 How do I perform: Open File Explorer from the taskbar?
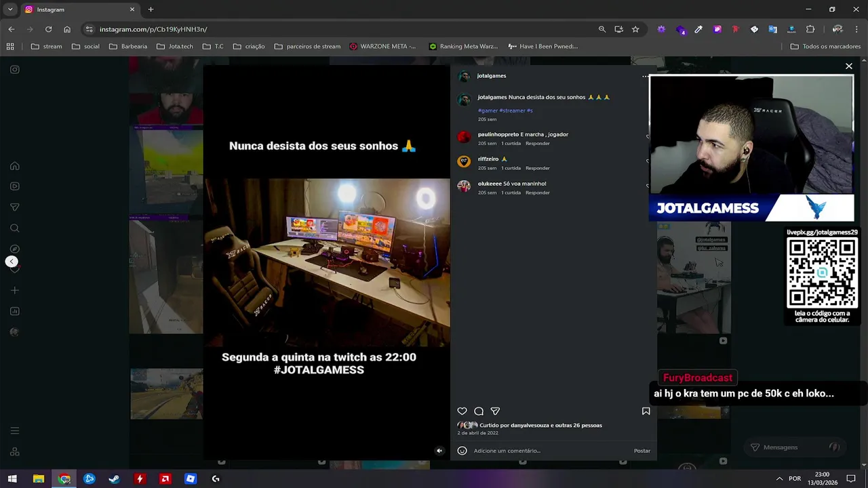point(39,479)
